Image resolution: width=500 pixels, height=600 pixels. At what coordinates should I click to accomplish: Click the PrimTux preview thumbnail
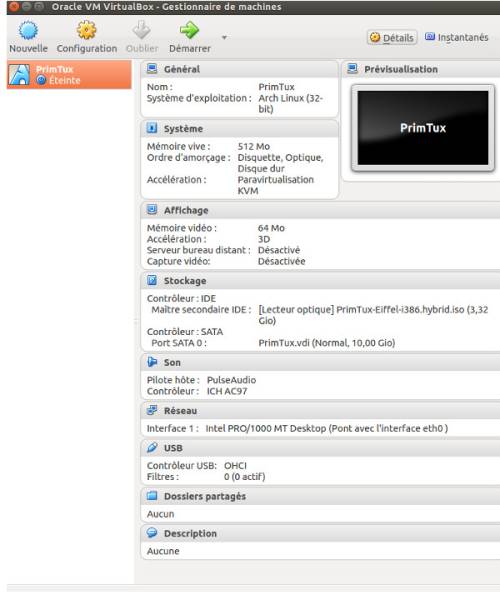(423, 128)
